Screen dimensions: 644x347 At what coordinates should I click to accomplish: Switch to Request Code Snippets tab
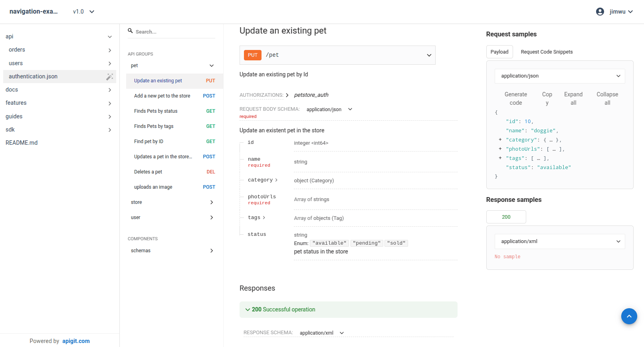click(547, 52)
